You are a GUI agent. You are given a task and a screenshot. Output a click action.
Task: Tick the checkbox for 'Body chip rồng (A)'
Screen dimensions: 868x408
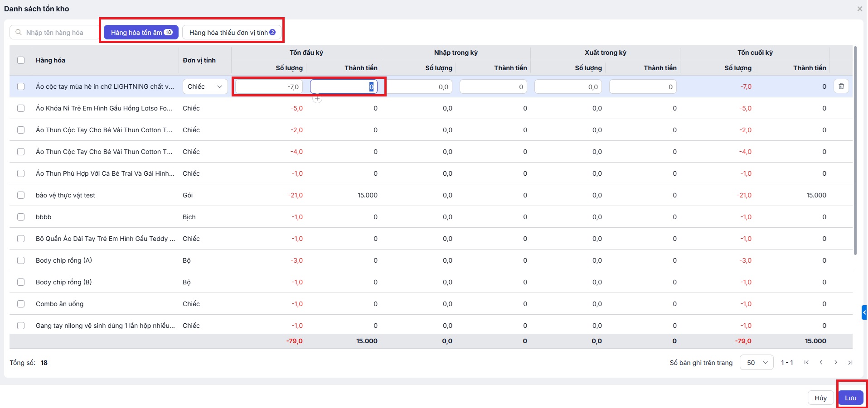(21, 260)
